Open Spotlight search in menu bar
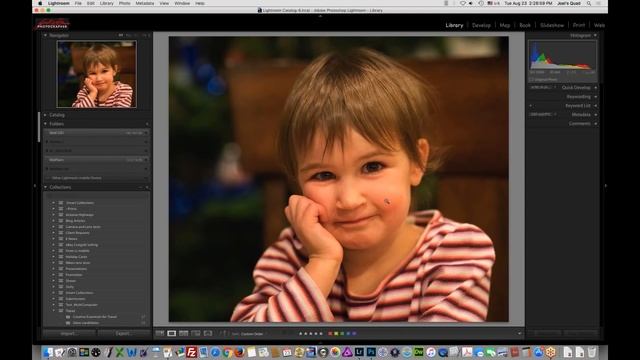 pyautogui.click(x=589, y=3)
